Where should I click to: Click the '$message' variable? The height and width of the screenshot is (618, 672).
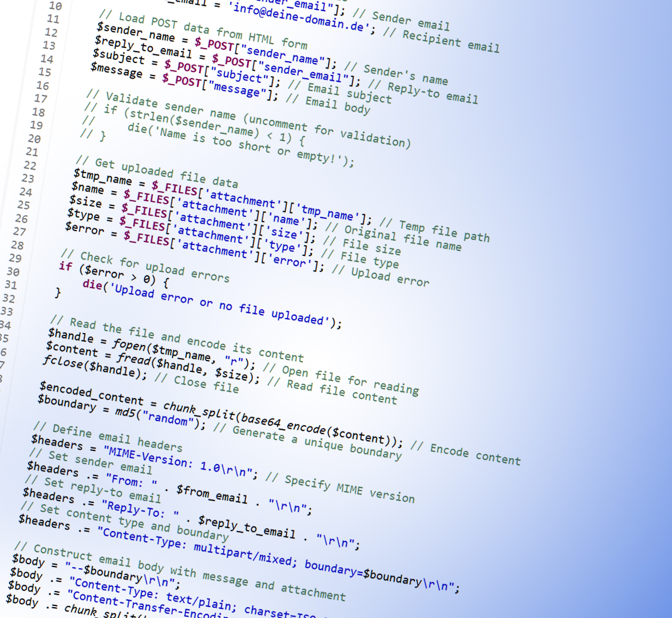click(x=117, y=70)
